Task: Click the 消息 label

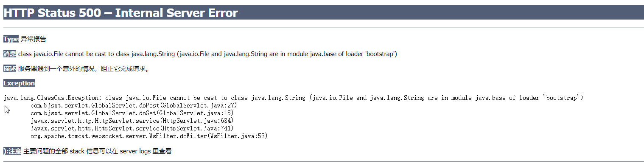Action: (x=10, y=54)
